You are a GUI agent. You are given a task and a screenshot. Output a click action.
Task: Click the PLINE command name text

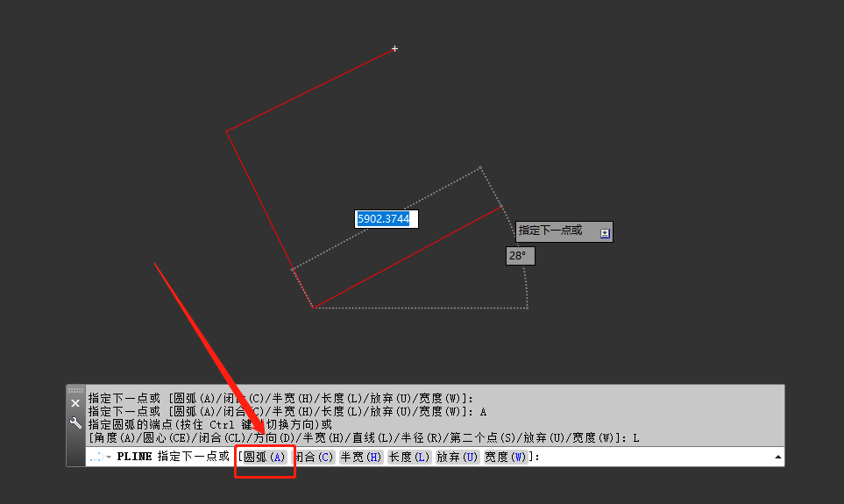coord(135,457)
